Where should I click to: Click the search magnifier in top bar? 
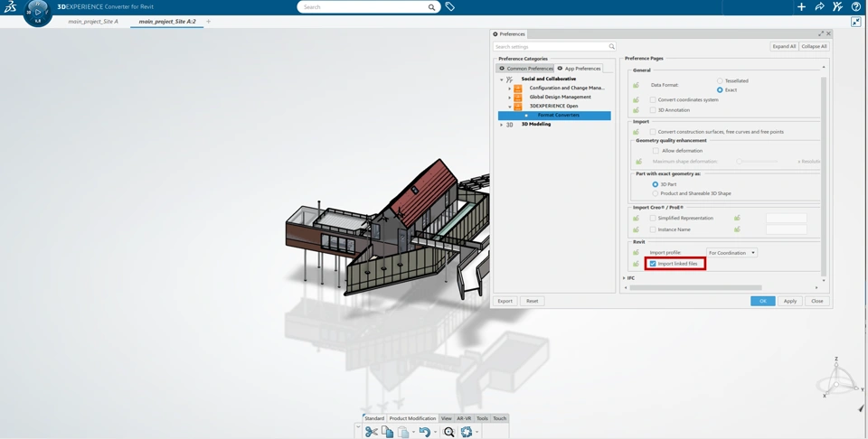[431, 7]
